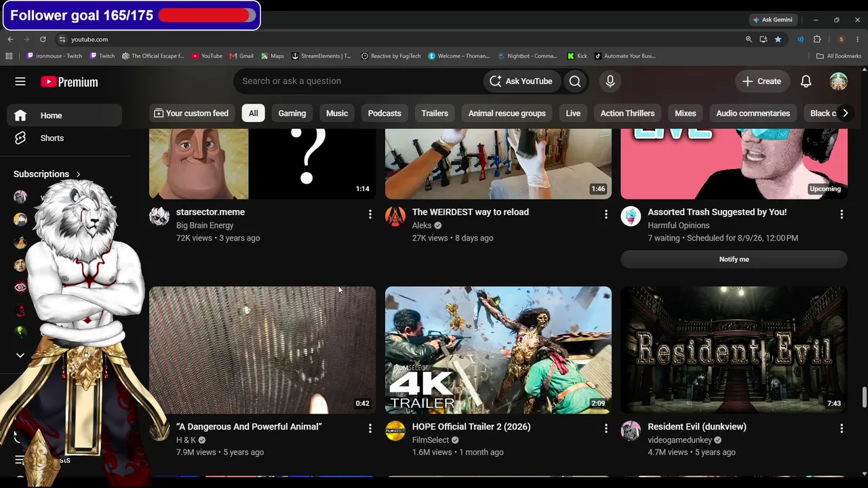This screenshot has height=488, width=868.
Task: Open options for Resident Evil (dunkview)
Action: tap(842, 428)
